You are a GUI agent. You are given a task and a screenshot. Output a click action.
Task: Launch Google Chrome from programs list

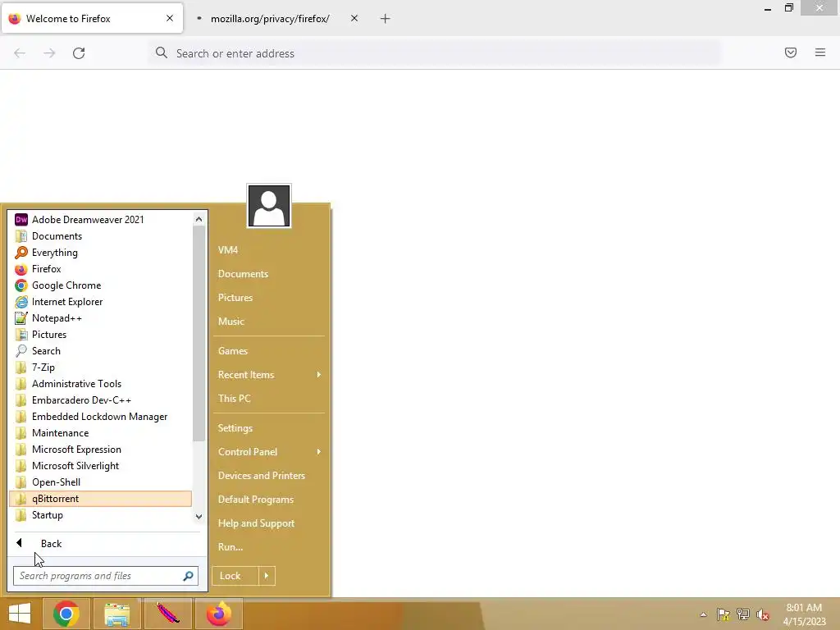(100, 285)
